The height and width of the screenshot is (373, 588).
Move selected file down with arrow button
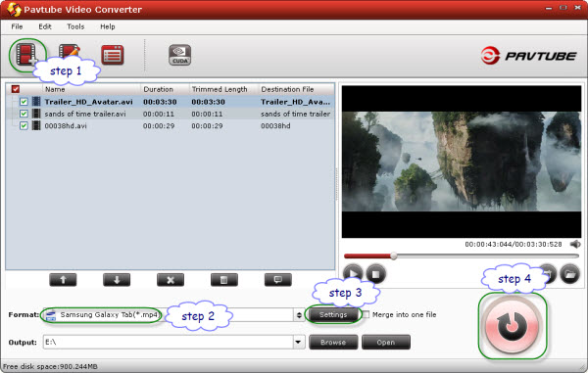117,280
